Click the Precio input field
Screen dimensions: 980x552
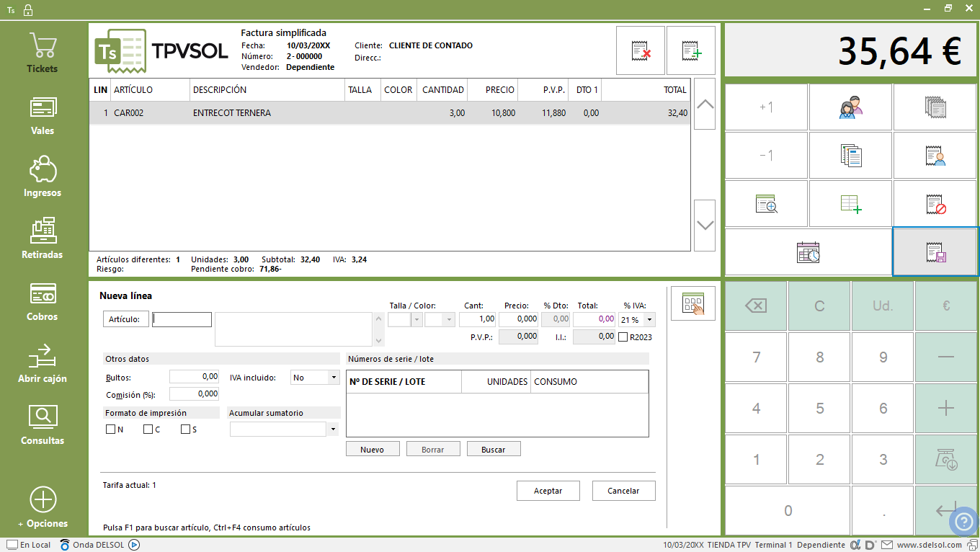pos(518,319)
